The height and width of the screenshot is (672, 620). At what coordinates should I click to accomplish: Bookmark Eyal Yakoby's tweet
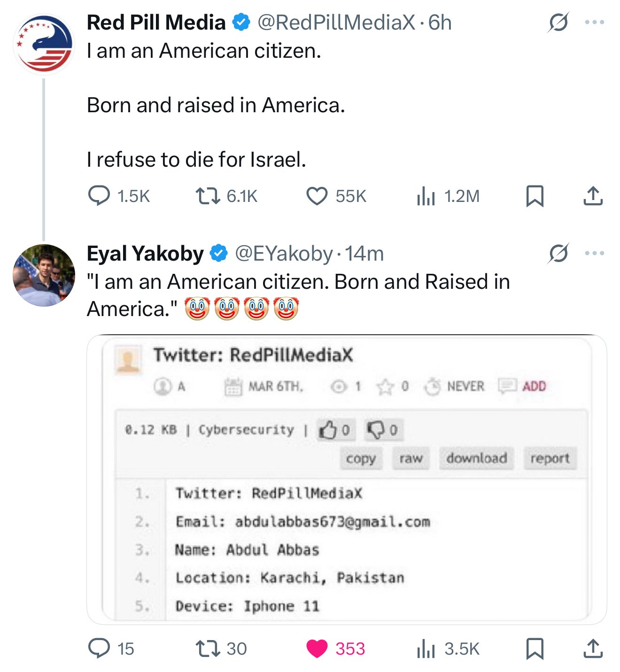click(x=535, y=649)
